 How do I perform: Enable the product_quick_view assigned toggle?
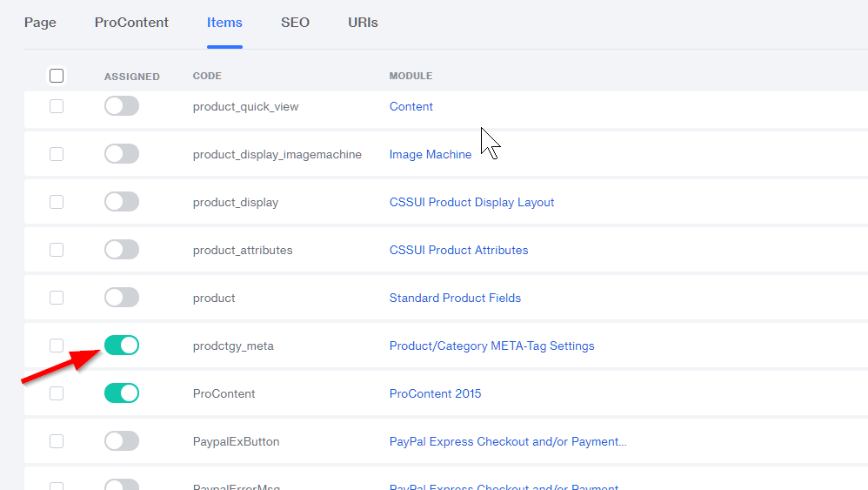coord(122,106)
